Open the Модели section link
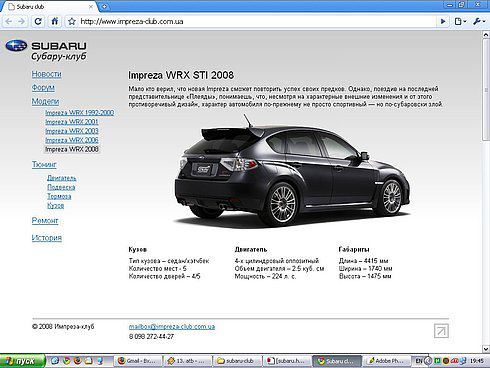The image size is (490, 368). pyautogui.click(x=45, y=101)
